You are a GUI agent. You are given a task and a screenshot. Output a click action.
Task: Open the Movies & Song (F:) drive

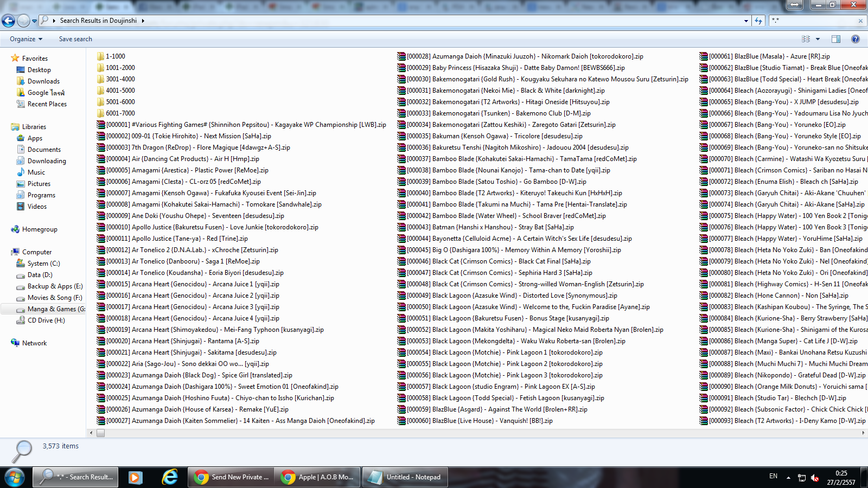pos(55,298)
